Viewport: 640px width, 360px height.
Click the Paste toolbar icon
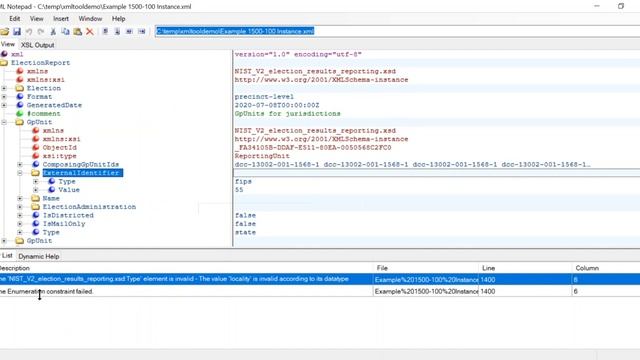pyautogui.click(x=78, y=31)
